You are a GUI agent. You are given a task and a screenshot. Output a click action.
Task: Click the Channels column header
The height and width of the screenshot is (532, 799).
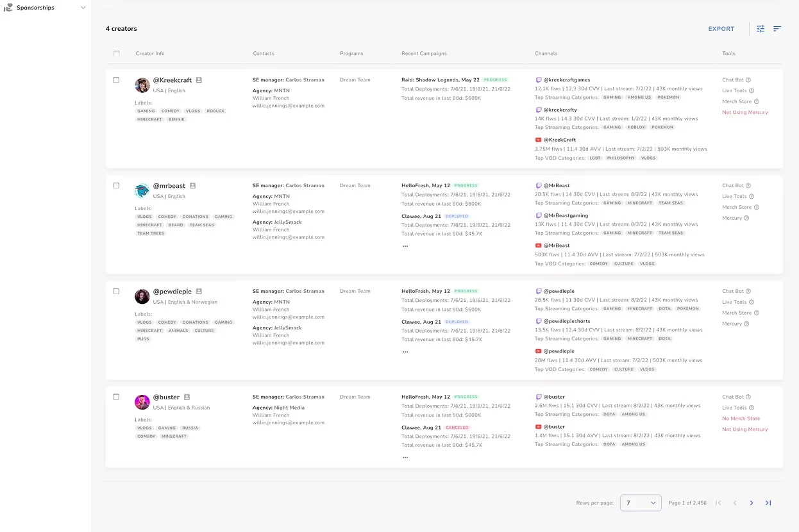pyautogui.click(x=546, y=54)
